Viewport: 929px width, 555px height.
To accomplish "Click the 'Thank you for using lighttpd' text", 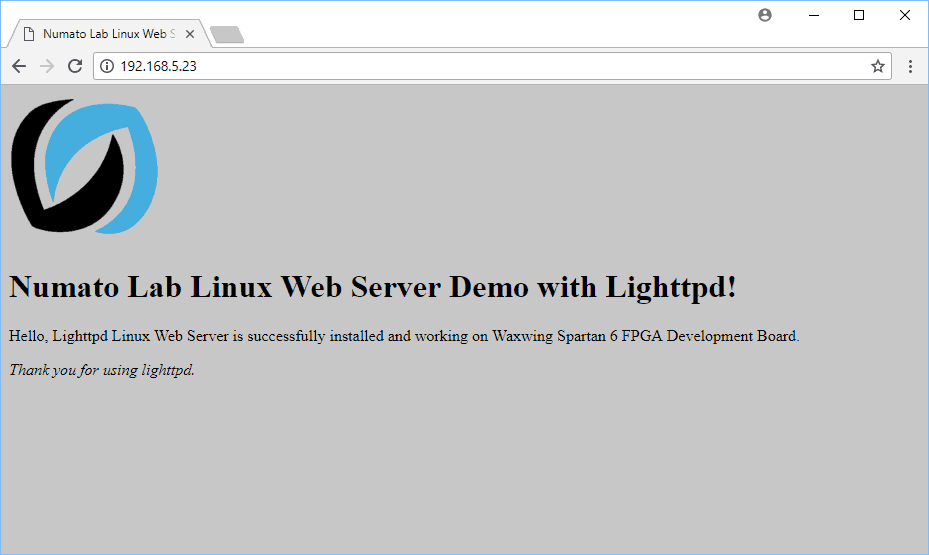I will point(101,370).
